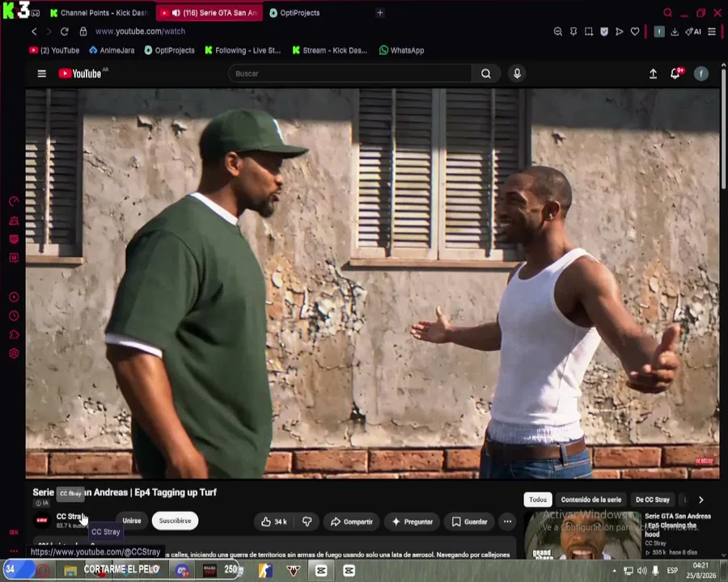Open GX Cleaner icon in sidebar
728x582 pixels.
[x=14, y=221]
